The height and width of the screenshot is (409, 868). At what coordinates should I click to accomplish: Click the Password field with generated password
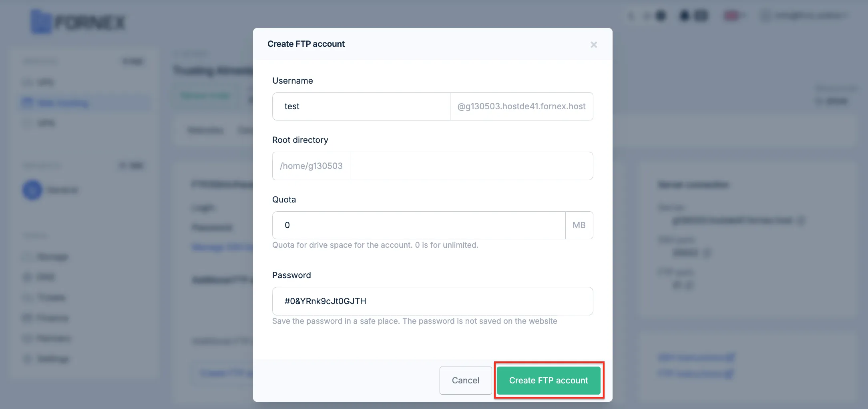[x=432, y=301]
